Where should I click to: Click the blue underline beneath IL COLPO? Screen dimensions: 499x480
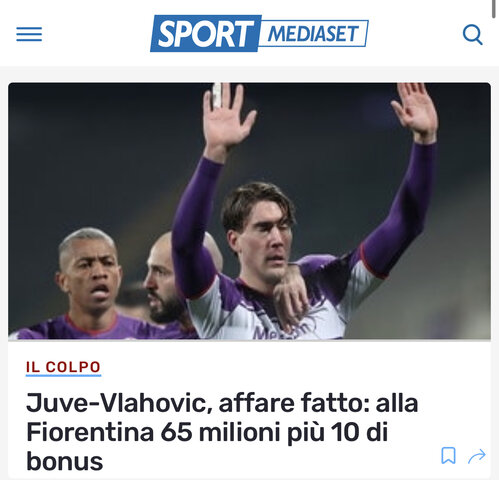63,376
